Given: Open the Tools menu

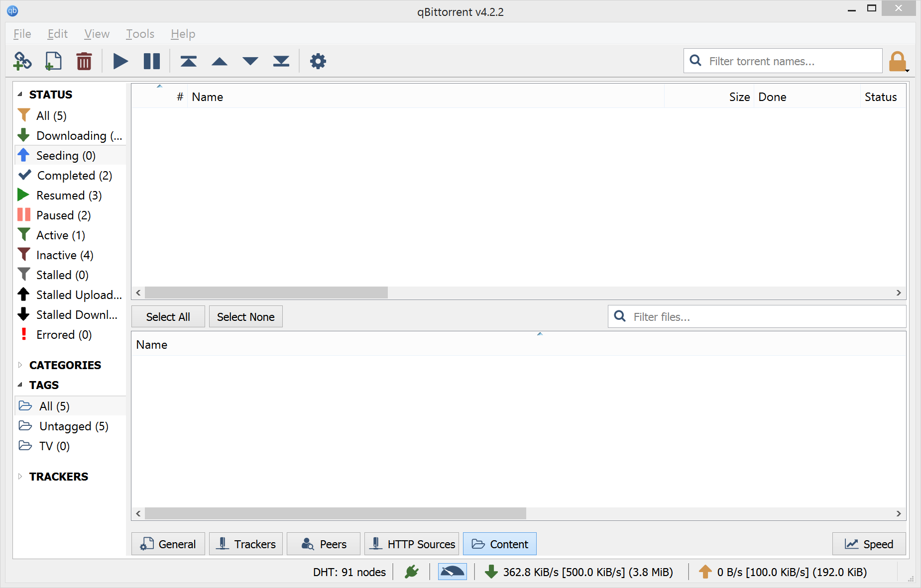Looking at the screenshot, I should pos(140,34).
